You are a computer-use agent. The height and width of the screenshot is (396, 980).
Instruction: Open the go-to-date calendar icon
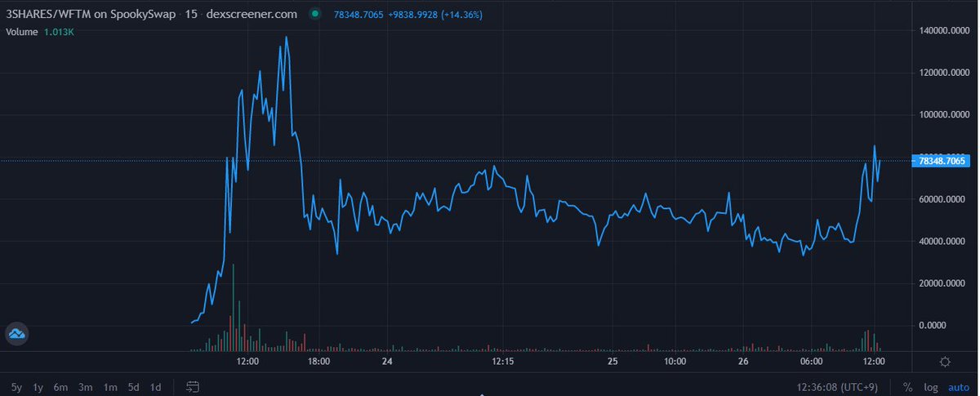click(x=193, y=386)
